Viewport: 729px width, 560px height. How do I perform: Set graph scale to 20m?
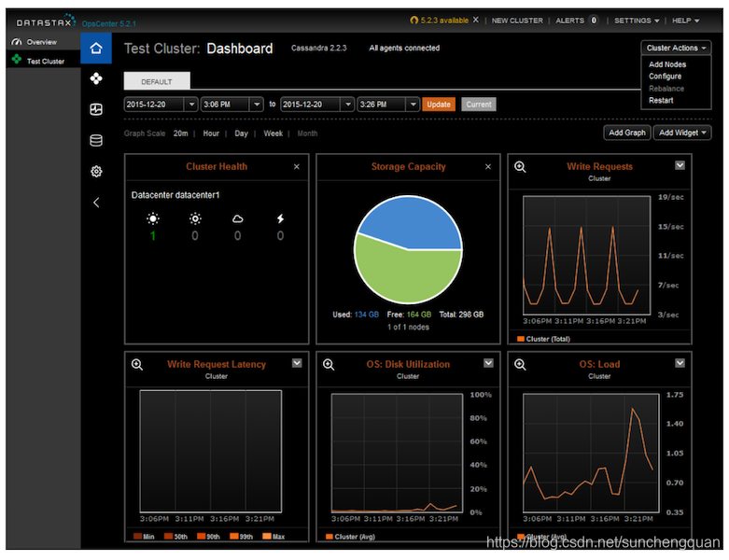point(180,133)
